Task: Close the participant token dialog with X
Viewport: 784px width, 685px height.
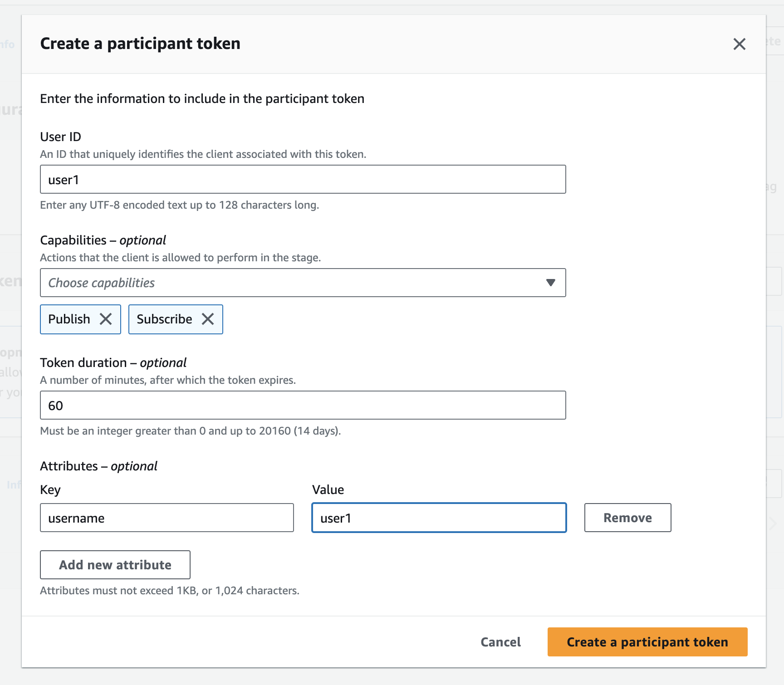Action: pyautogui.click(x=739, y=44)
